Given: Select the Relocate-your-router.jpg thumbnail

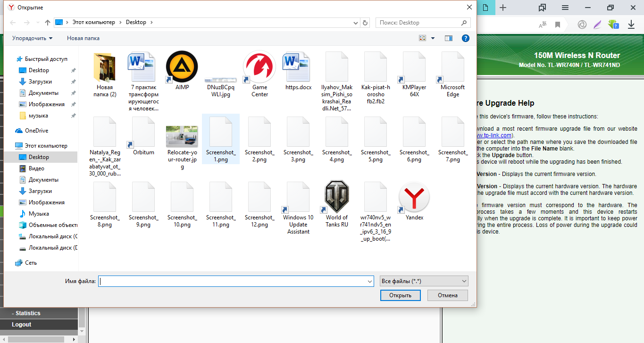Looking at the screenshot, I should click(x=182, y=137).
